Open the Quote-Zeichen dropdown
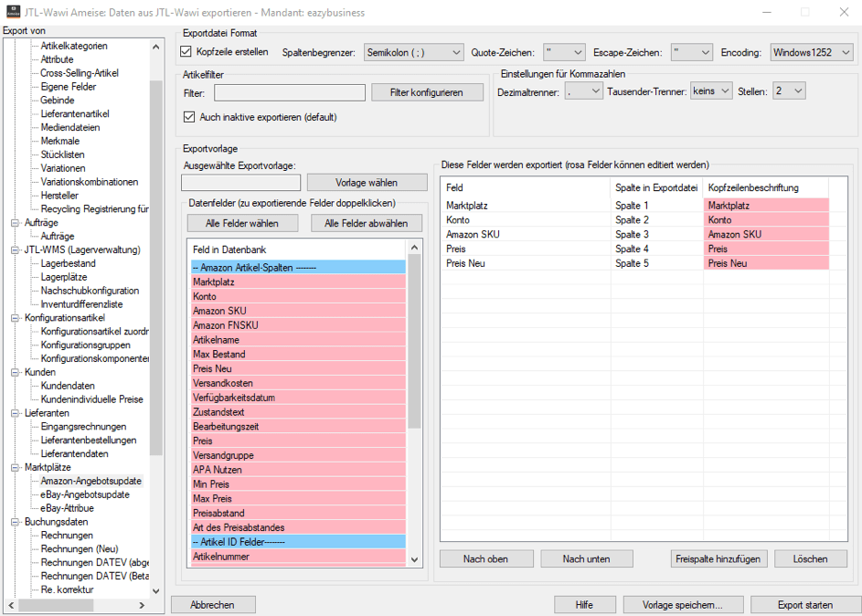Viewport: 862px width, 616px height. [563, 52]
